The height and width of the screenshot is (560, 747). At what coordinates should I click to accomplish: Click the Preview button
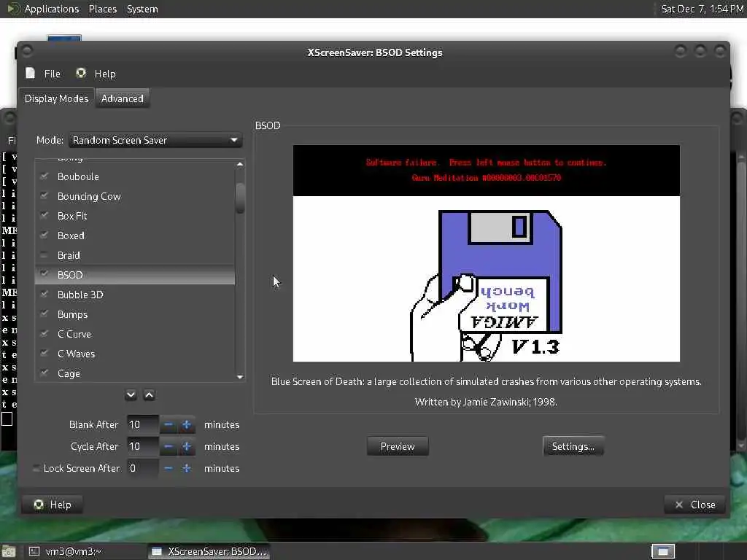pos(398,446)
